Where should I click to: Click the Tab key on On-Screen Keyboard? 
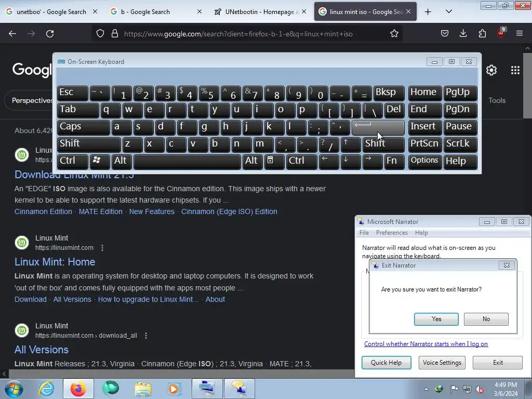pos(78,110)
